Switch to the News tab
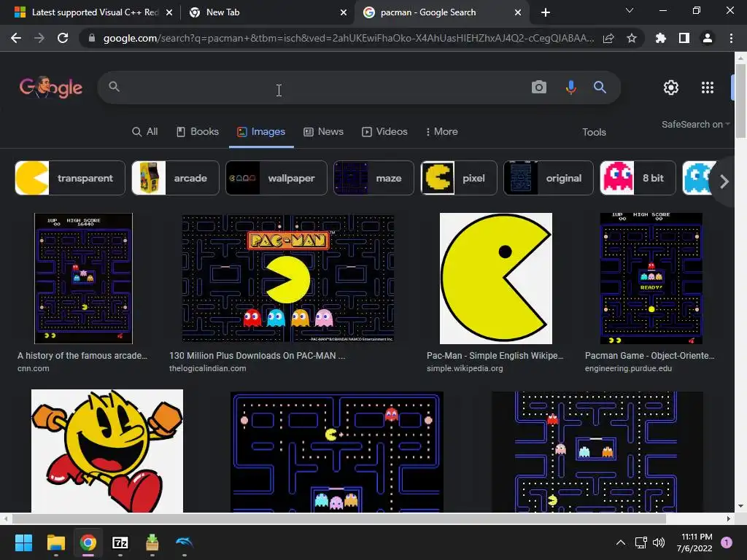 tap(323, 132)
